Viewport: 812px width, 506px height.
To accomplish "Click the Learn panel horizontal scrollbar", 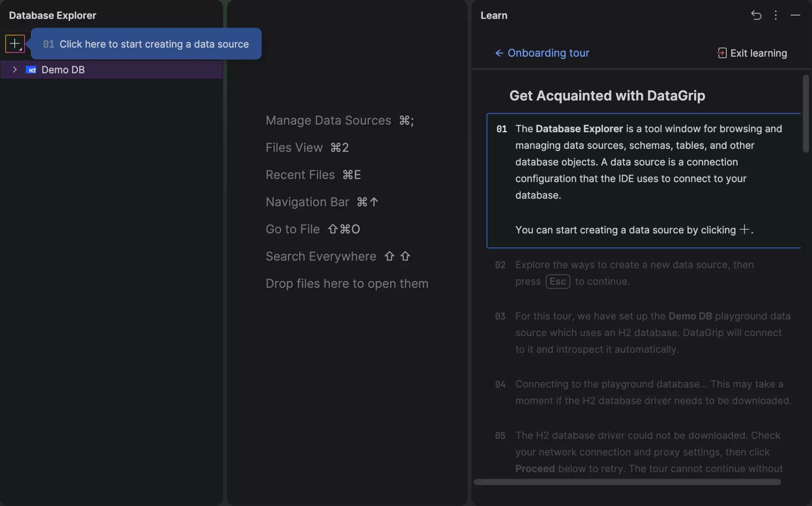I will [627, 482].
